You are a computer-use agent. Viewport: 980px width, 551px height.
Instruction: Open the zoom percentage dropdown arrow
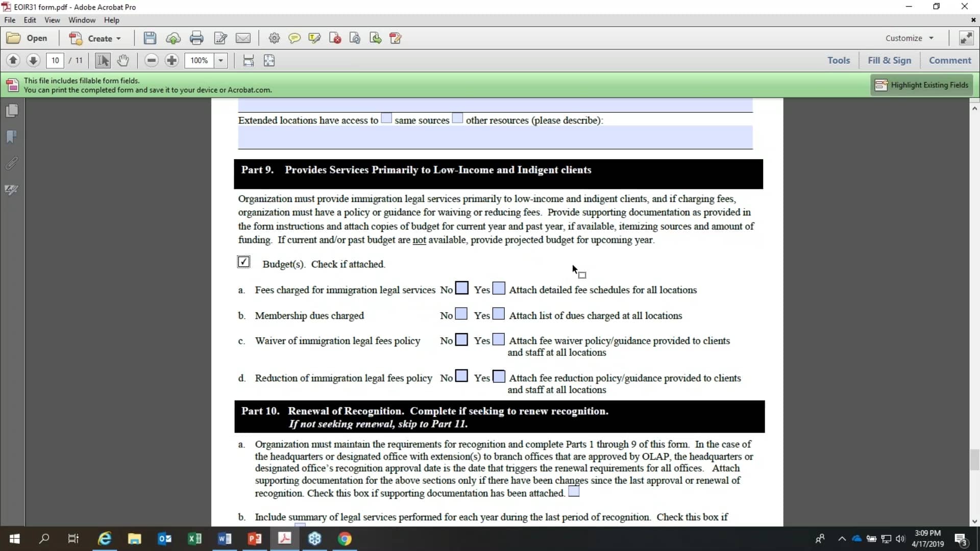click(220, 61)
